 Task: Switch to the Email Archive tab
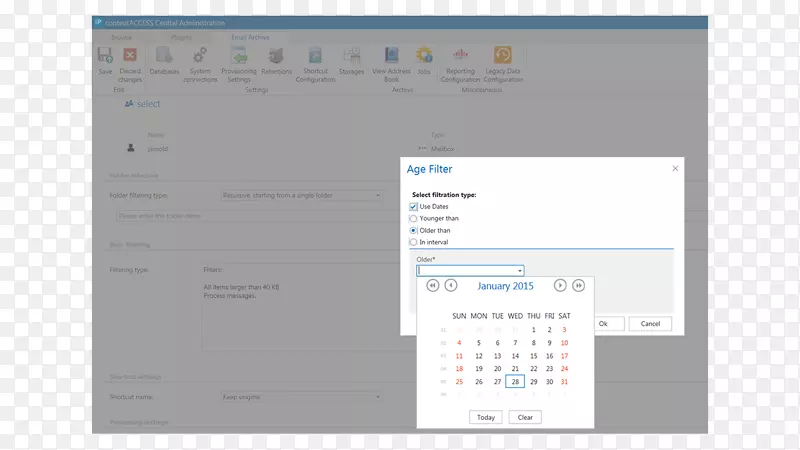click(250, 37)
